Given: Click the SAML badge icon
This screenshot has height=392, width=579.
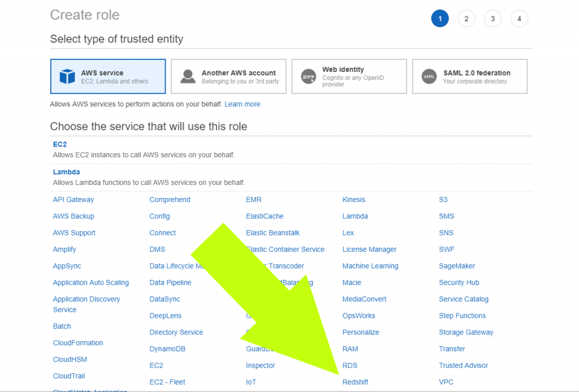Looking at the screenshot, I should 429,76.
